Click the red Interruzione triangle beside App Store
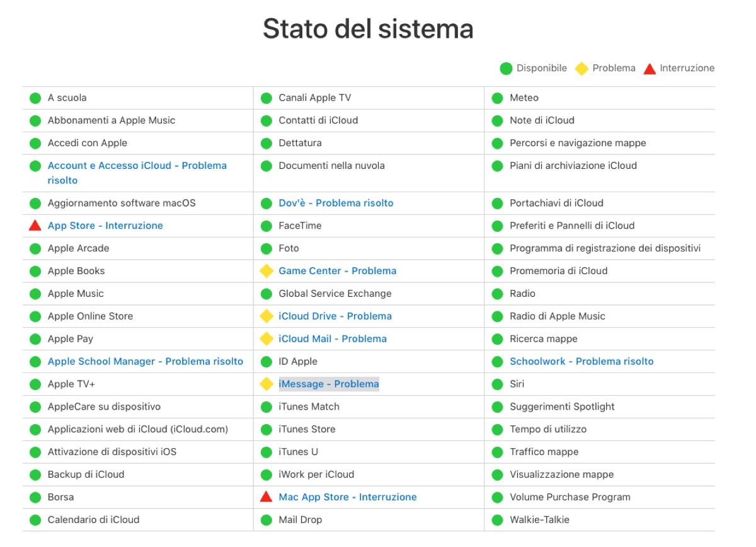 (x=35, y=226)
